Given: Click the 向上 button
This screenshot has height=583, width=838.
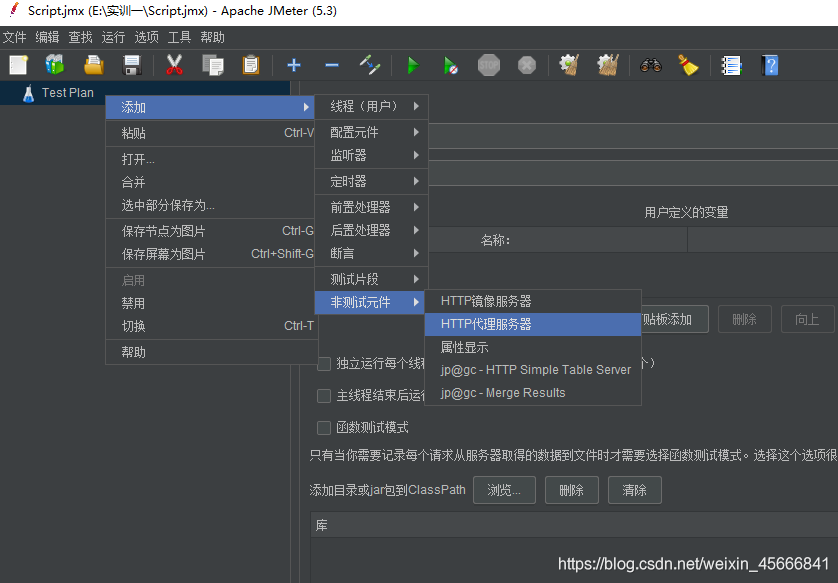Looking at the screenshot, I should (x=807, y=320).
